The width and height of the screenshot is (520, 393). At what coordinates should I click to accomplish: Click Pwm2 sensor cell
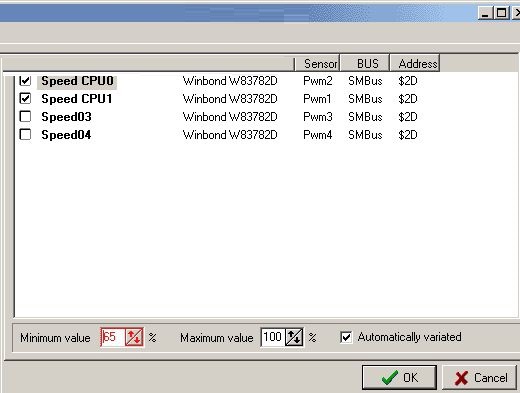(318, 81)
